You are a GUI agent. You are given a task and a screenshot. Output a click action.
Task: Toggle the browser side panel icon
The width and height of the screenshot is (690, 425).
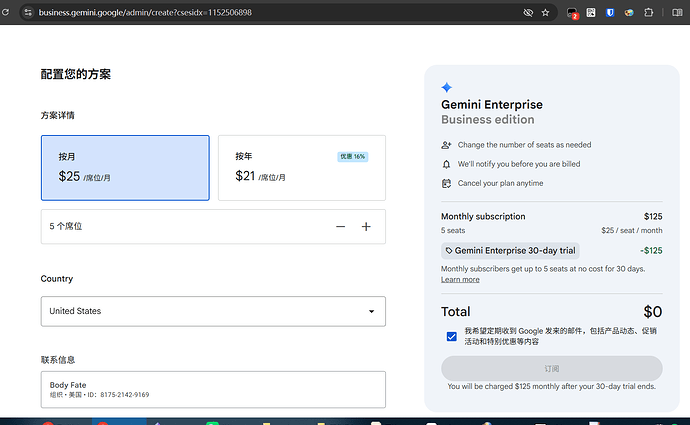coord(677,12)
